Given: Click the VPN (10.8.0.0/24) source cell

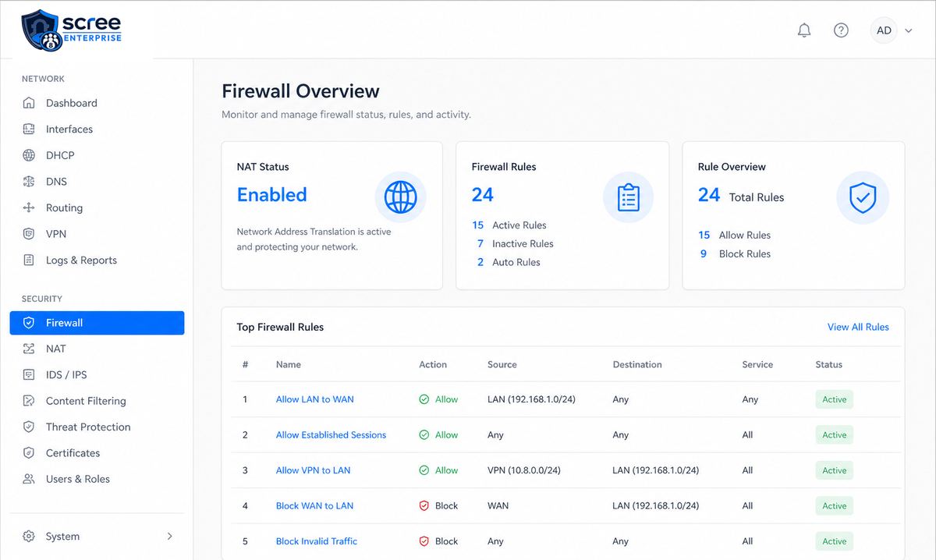Looking at the screenshot, I should click(x=524, y=470).
